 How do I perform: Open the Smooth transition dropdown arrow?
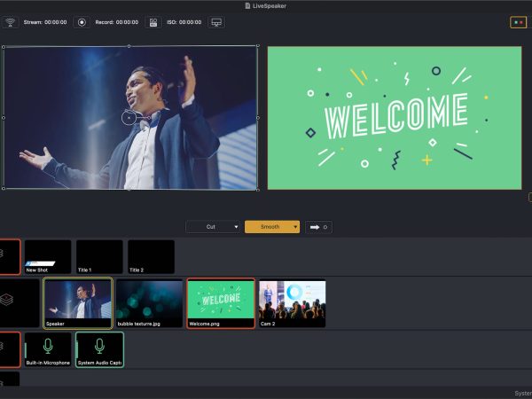click(x=295, y=227)
